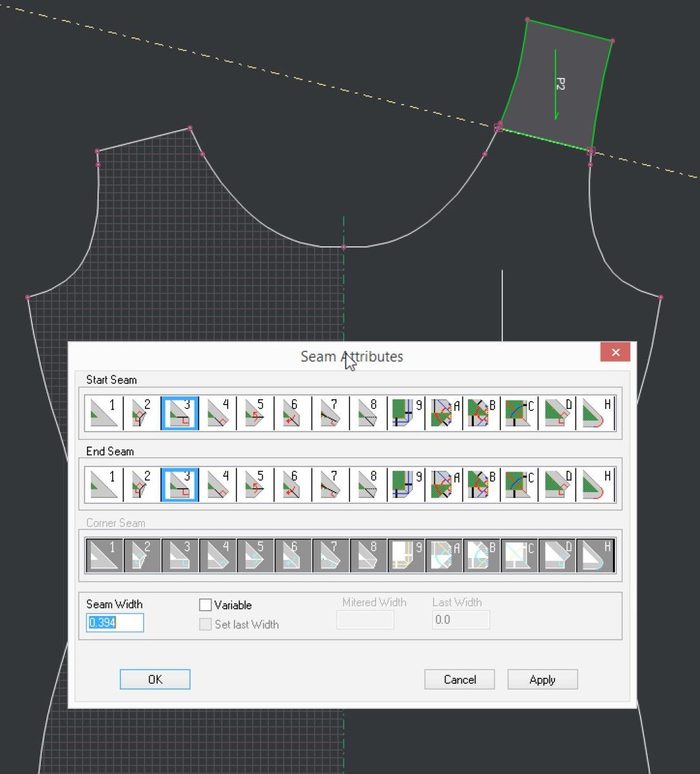Click Start Seam type 6 icon
Viewport: 700px width, 774px height.
(x=292, y=413)
